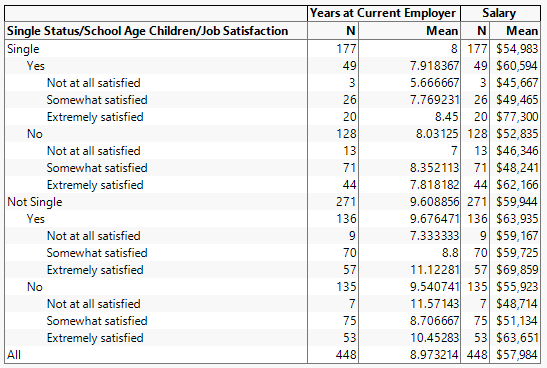The width and height of the screenshot is (547, 368).
Task: Click the $54,983 salary cell for Single
Action: point(517,49)
